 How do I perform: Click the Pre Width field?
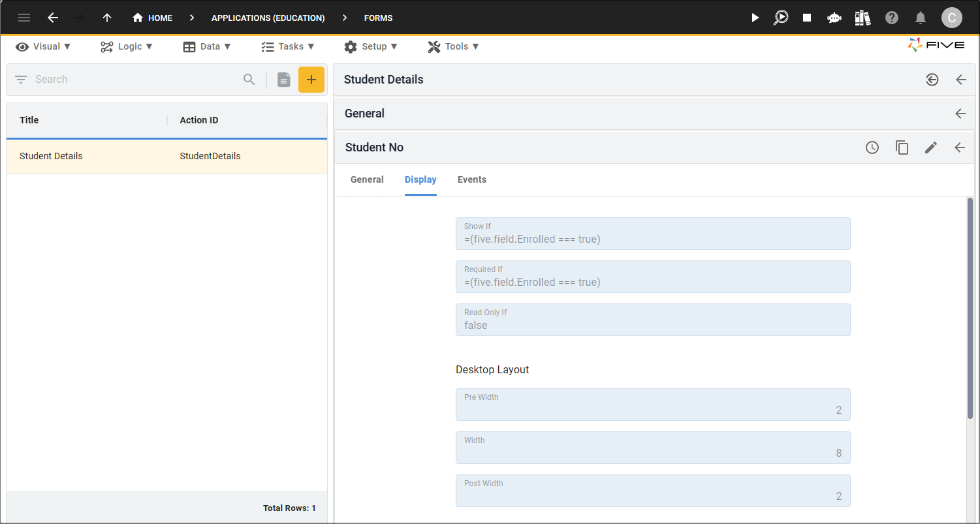[653, 405]
